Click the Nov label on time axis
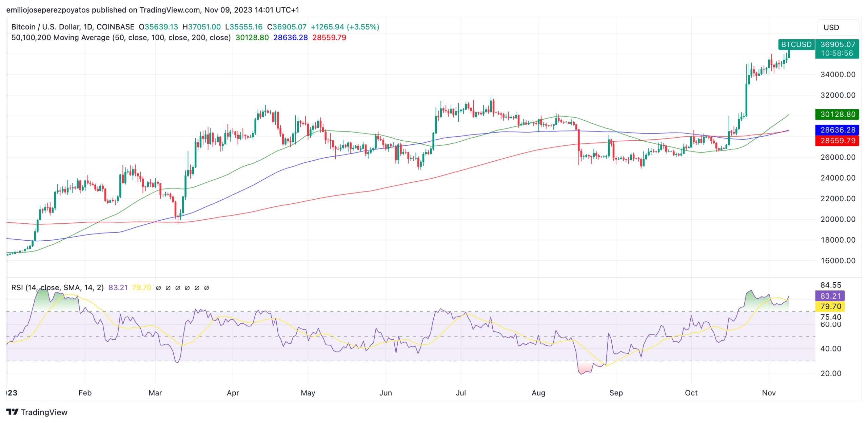868x423 pixels. tap(768, 393)
